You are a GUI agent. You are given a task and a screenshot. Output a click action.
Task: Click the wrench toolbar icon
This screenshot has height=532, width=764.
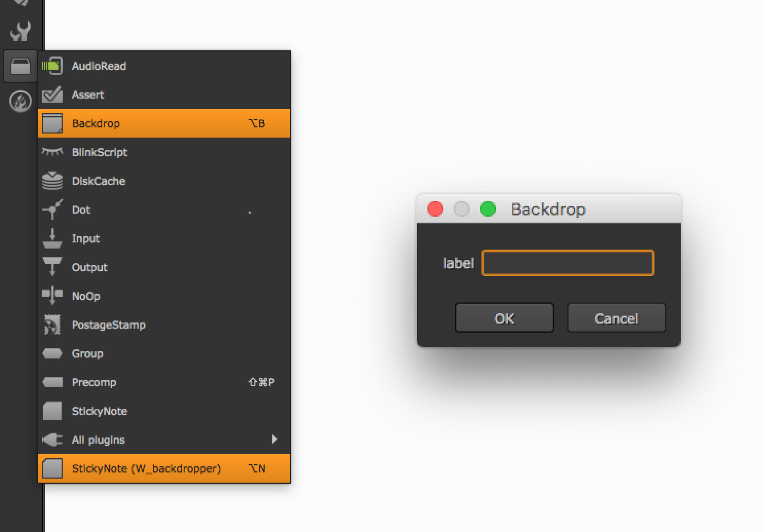click(21, 31)
